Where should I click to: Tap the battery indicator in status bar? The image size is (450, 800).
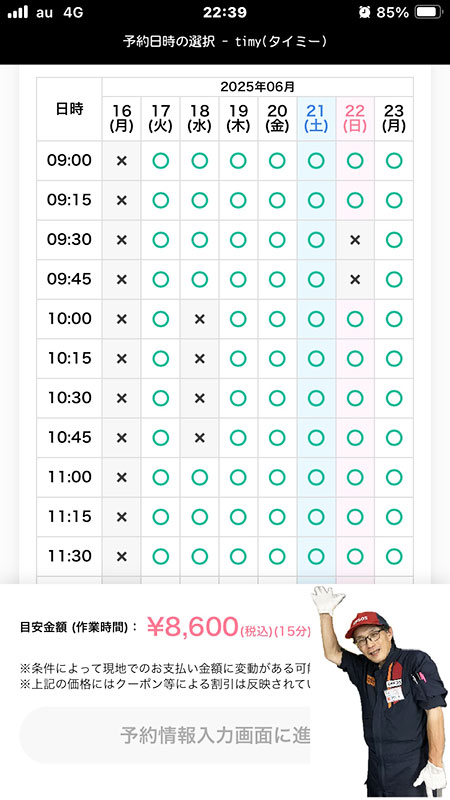pyautogui.click(x=429, y=12)
